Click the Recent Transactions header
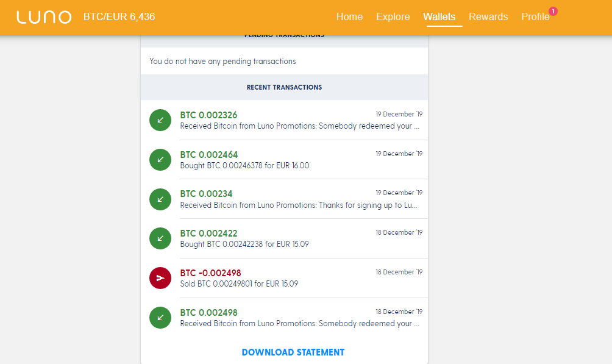Viewport: 612px width, 364px height. [x=284, y=87]
